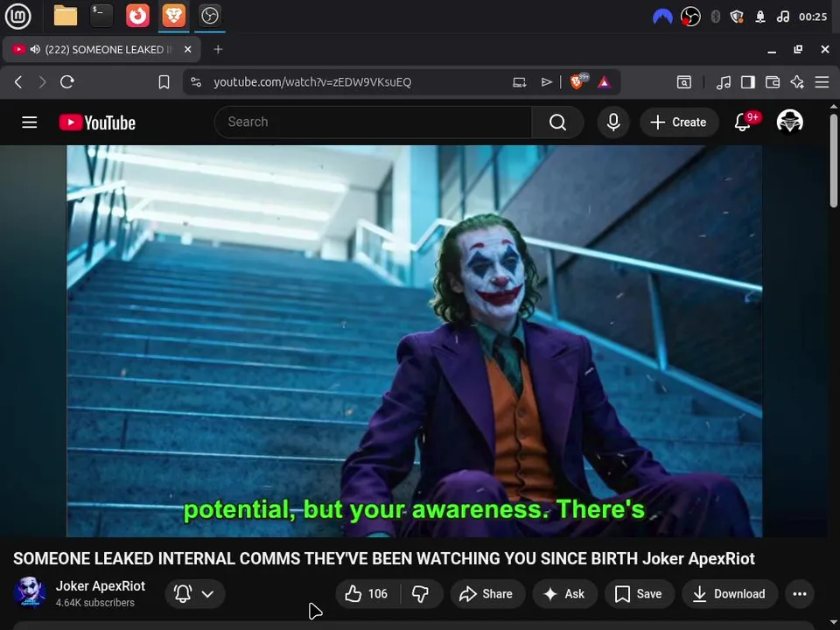The height and width of the screenshot is (630, 840).
Task: Open the OBS tray icon
Action: click(x=690, y=17)
